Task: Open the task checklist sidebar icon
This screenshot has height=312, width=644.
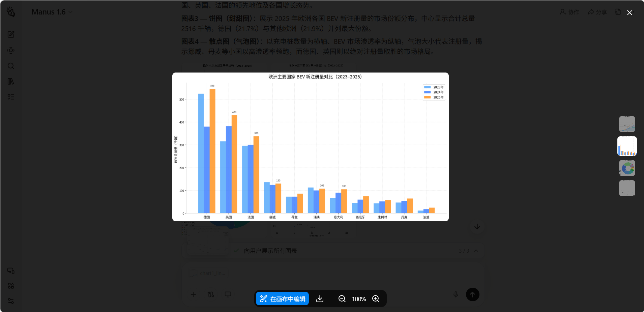Action: 11,97
